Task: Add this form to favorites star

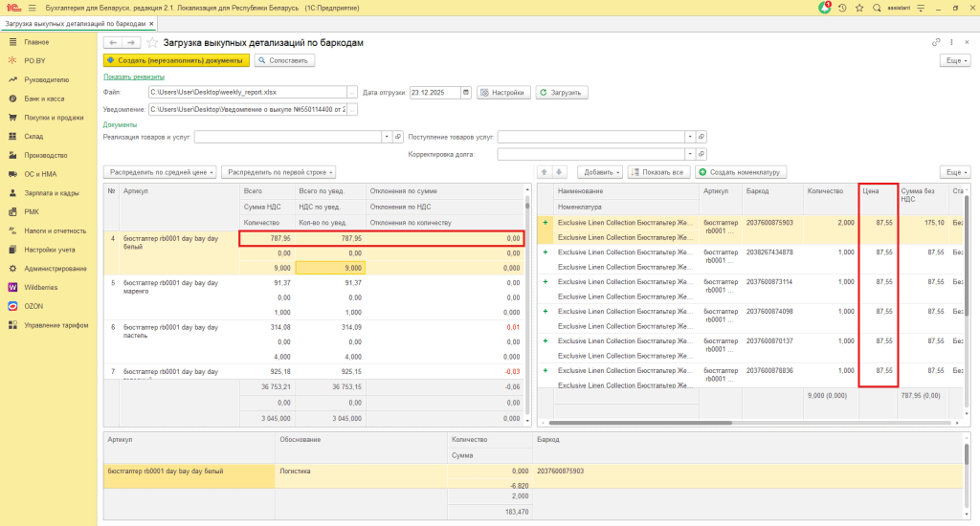Action: (152, 43)
